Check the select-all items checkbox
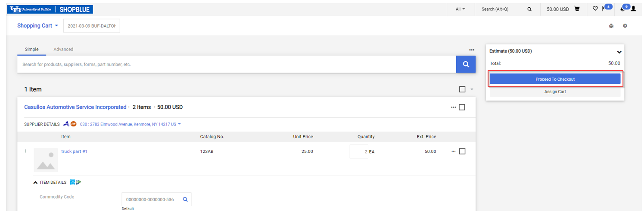This screenshot has width=644, height=211. pyautogui.click(x=462, y=89)
